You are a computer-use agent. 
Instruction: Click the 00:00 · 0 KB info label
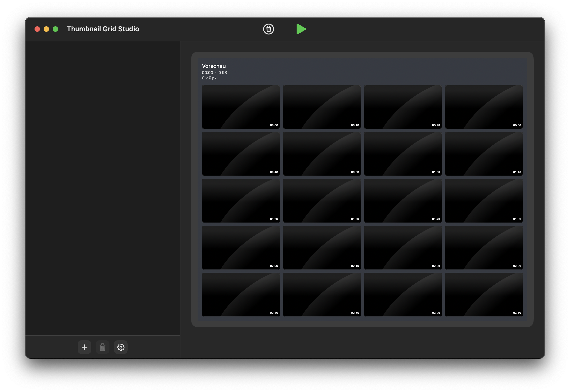[x=214, y=72]
